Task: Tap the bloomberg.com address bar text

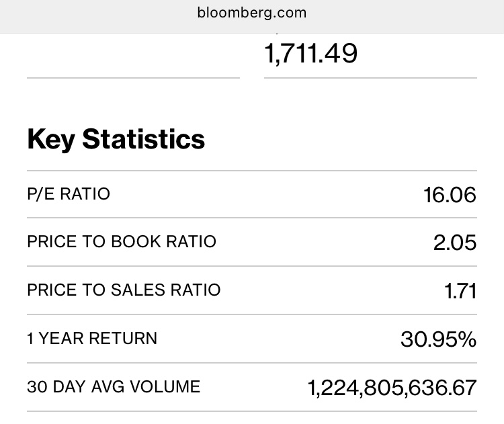Action: 252,13
